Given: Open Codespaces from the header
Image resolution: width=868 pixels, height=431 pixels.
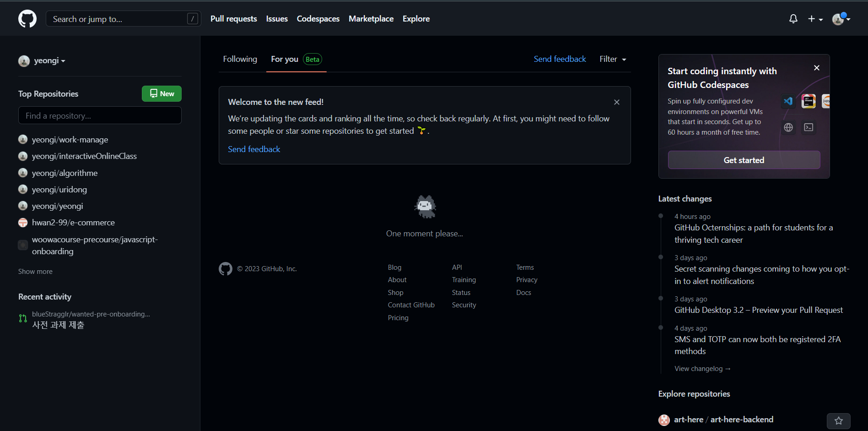Looking at the screenshot, I should coord(318,19).
